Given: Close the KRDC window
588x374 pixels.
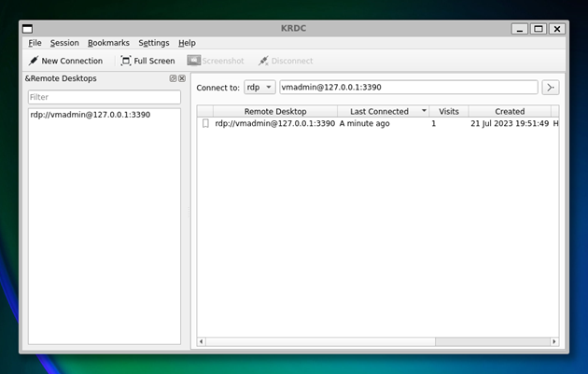Looking at the screenshot, I should tap(557, 29).
